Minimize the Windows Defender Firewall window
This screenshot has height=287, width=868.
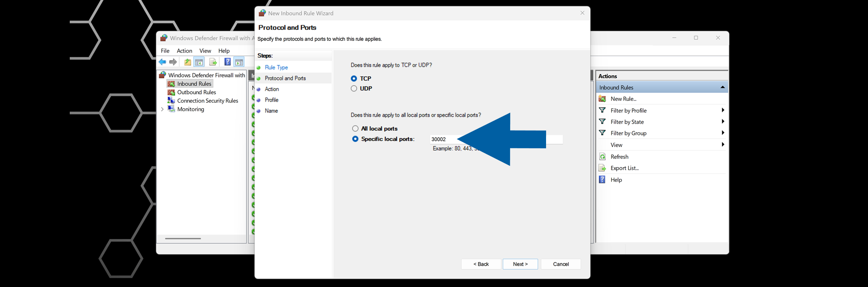point(674,38)
